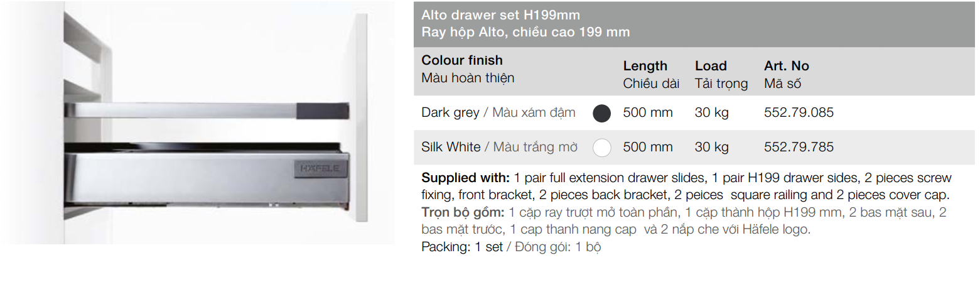The image size is (980, 287).
Task: Click the Alto drawer set H199mm heading
Action: point(500,15)
